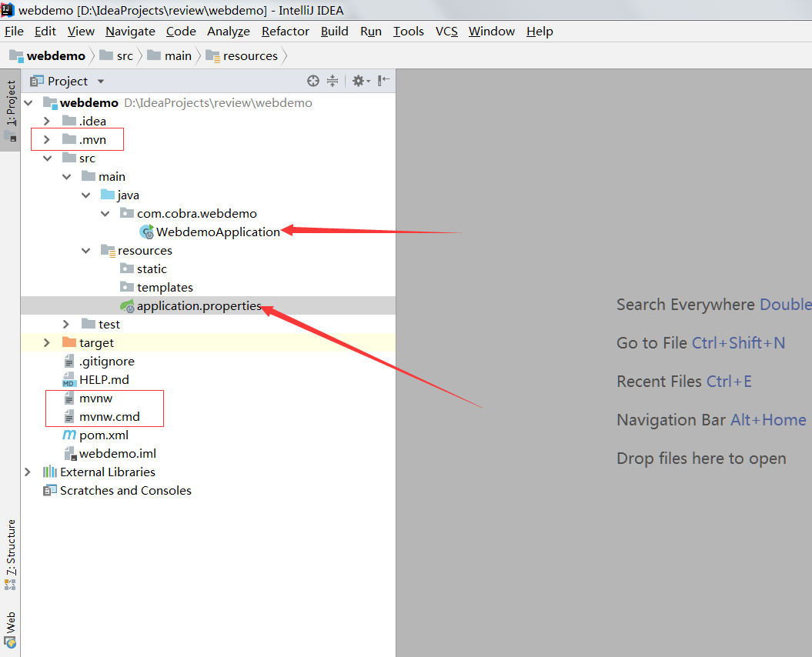Select WebdemoApplication in the tree
Screen dimensions: 812x657
218,232
